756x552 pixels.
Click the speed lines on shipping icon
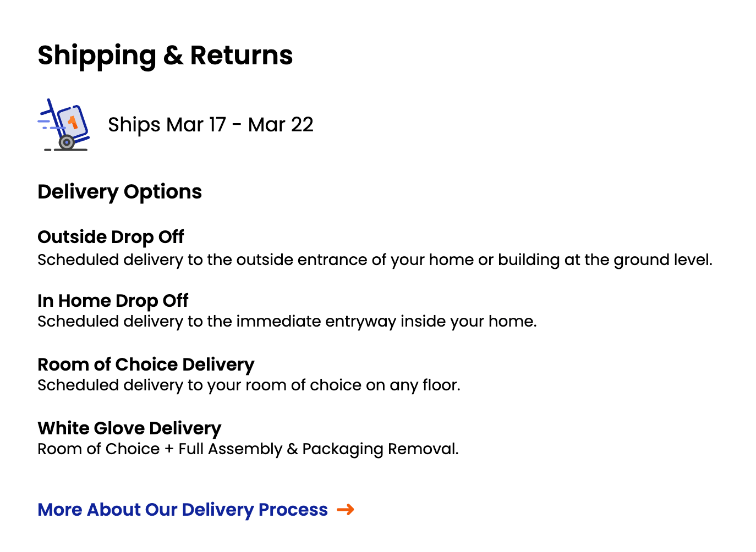click(50, 124)
